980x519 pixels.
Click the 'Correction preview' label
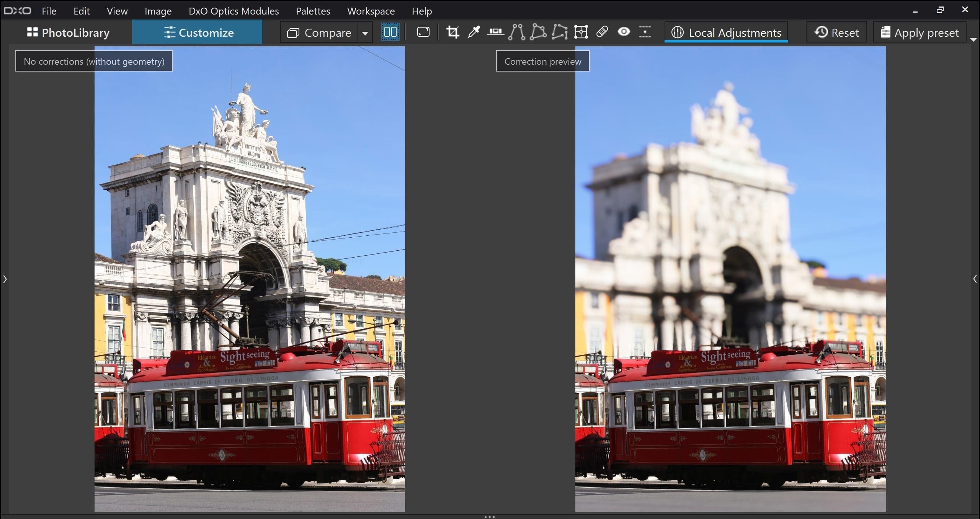(543, 61)
